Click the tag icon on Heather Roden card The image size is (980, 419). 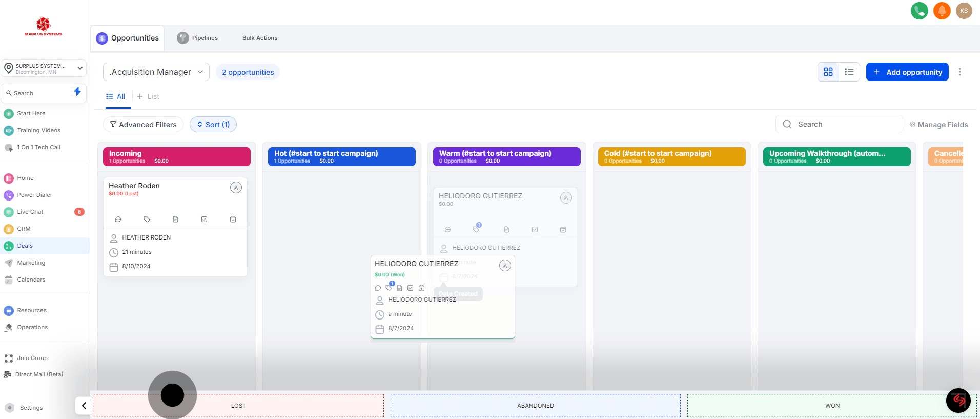pos(147,220)
